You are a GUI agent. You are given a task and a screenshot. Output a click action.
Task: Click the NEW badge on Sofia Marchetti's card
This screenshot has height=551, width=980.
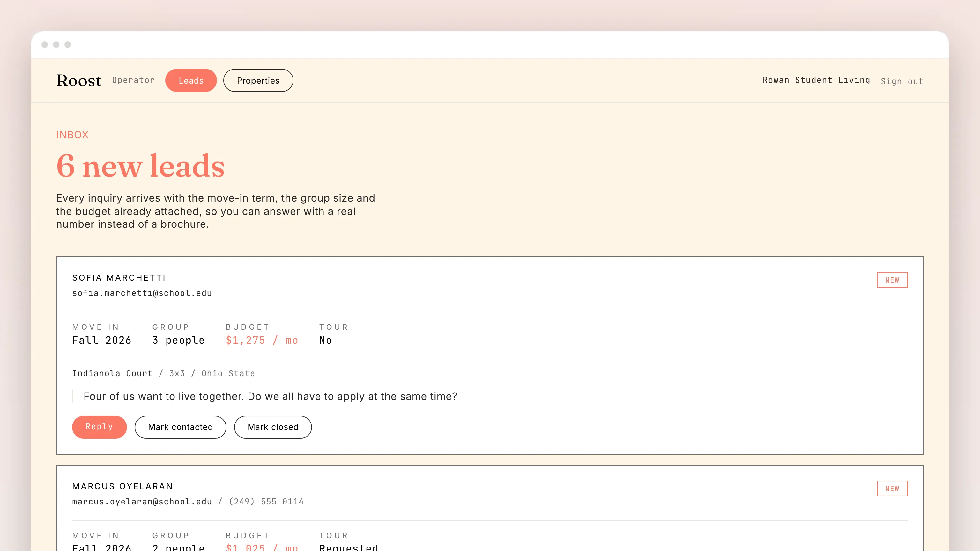coord(892,280)
